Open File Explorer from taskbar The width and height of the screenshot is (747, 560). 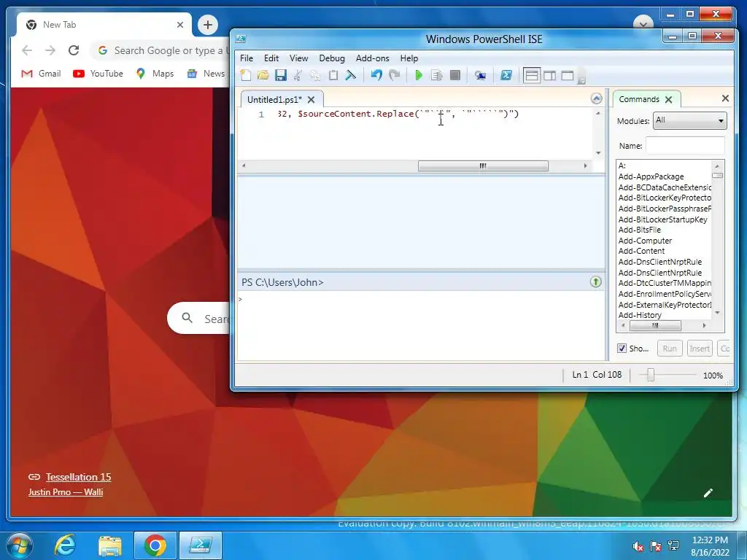[x=110, y=545]
